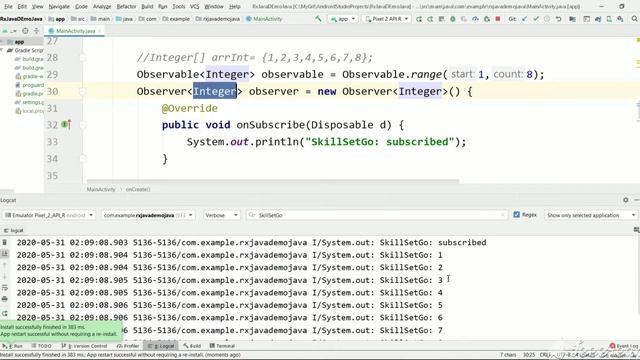Open the Event Log tool window
The width and height of the screenshot is (640, 360).
624,346
